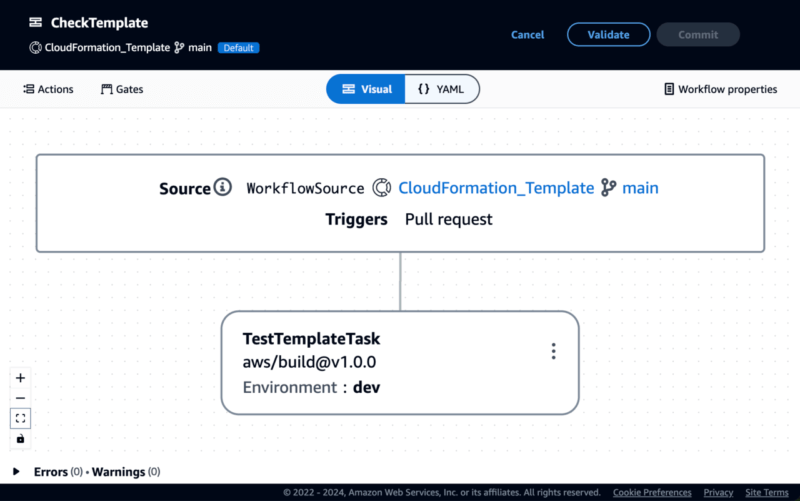Viewport: 800px width, 501px height.
Task: Click the Default badge
Action: [238, 48]
